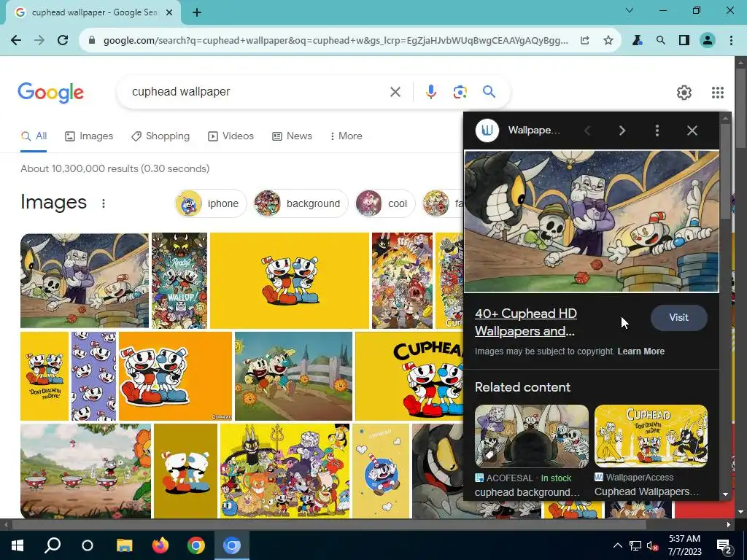Click taskbar clock showing 5:37 AM
Screen dimensions: 747x560
[684, 545]
